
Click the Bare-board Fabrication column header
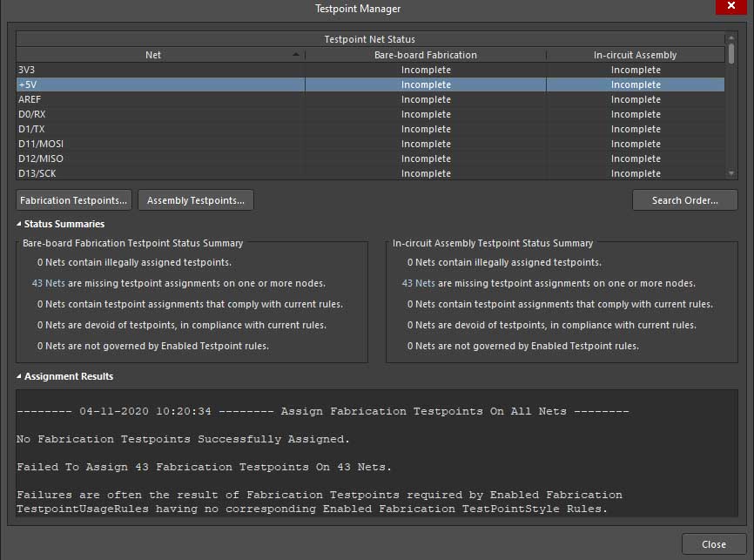426,55
